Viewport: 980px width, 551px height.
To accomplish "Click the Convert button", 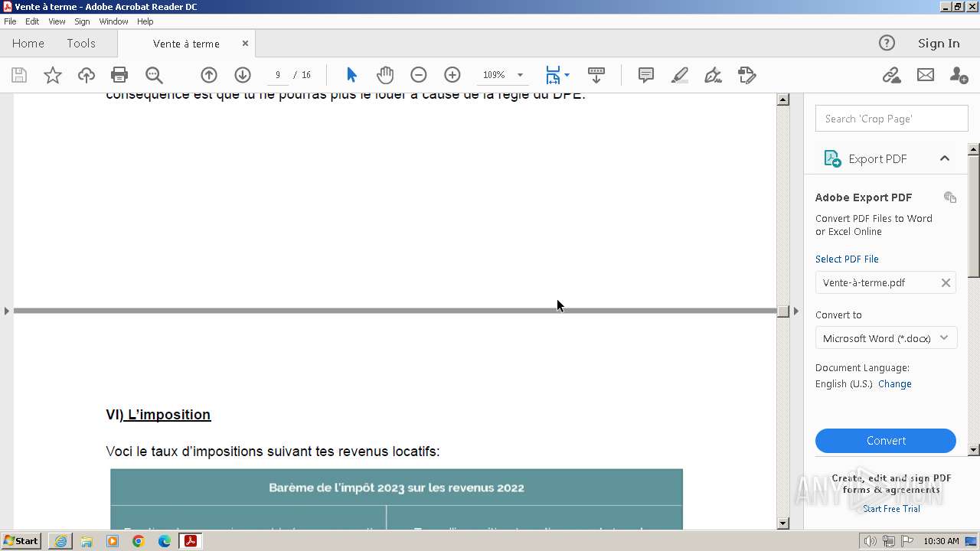I will [886, 441].
